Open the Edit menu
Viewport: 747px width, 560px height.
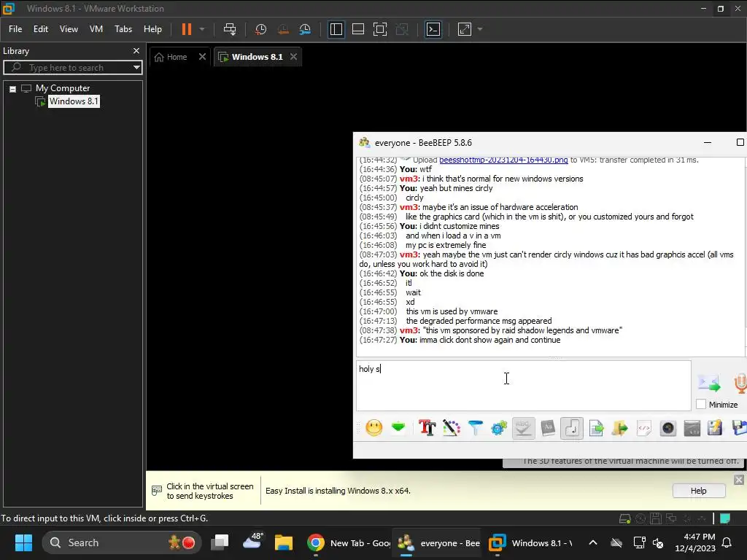pos(41,29)
